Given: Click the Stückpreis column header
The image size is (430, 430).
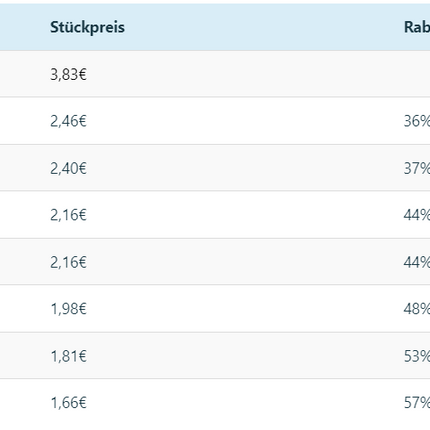Looking at the screenshot, I should click(87, 27).
